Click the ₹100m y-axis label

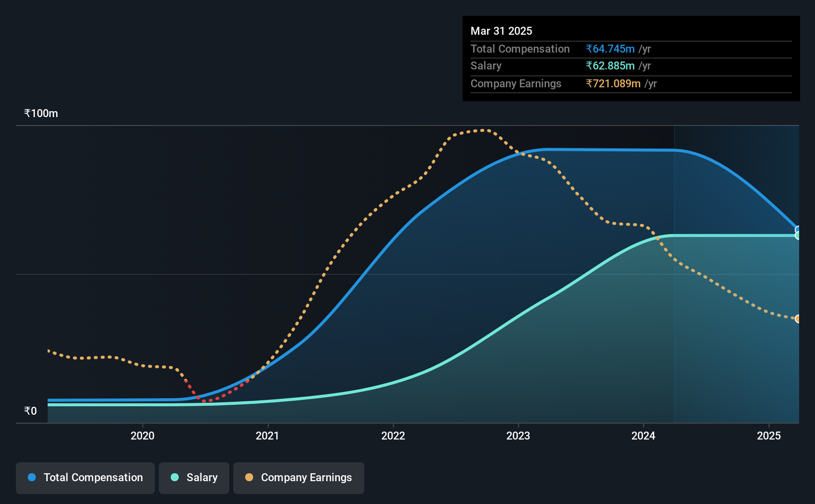pos(41,114)
